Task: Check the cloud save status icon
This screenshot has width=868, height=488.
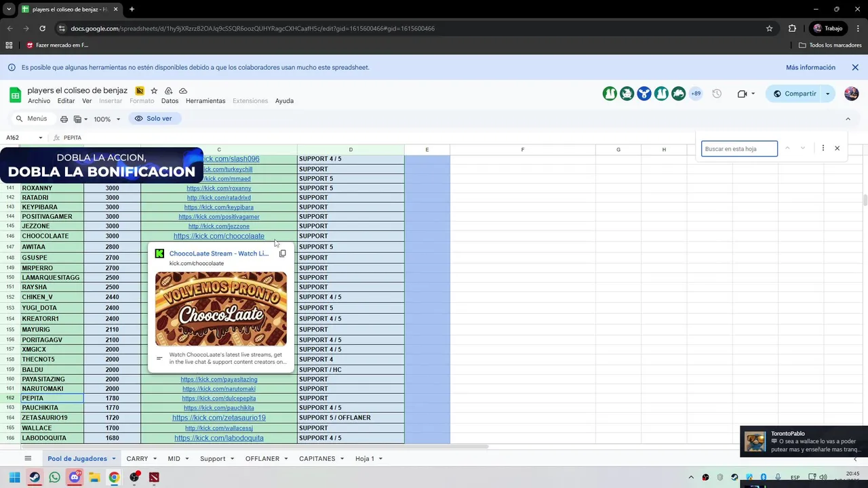Action: click(183, 91)
